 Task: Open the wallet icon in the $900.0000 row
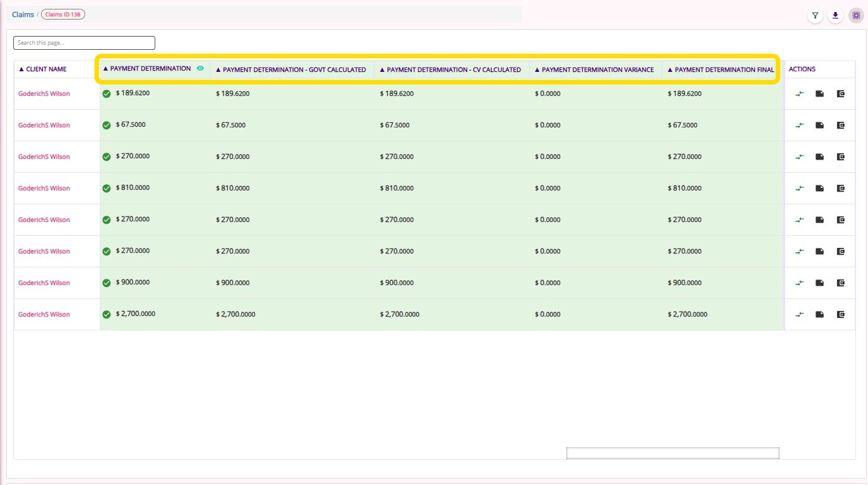pos(840,283)
